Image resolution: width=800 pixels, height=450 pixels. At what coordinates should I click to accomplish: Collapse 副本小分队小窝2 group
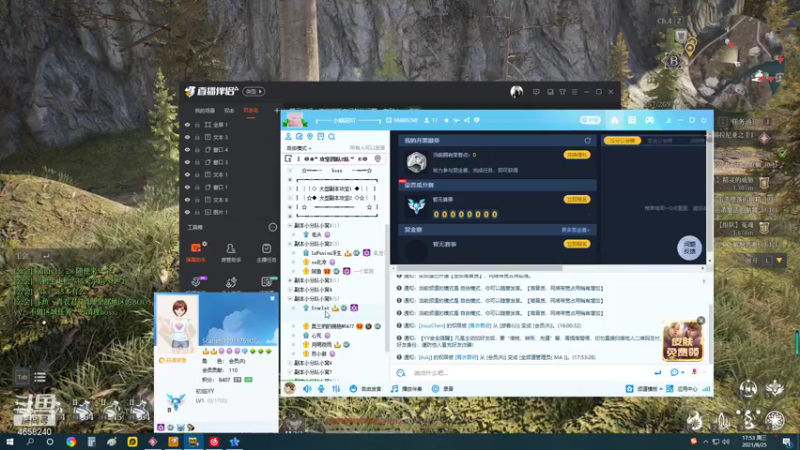tap(290, 244)
